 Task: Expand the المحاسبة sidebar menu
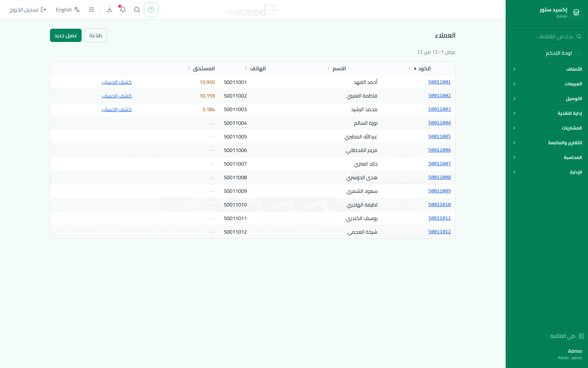(547, 158)
